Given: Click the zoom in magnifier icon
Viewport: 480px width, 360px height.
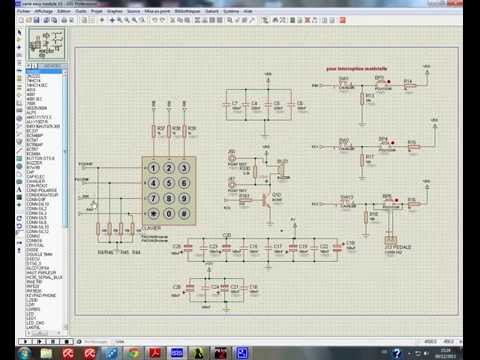Looking at the screenshot, I should 119,20.
